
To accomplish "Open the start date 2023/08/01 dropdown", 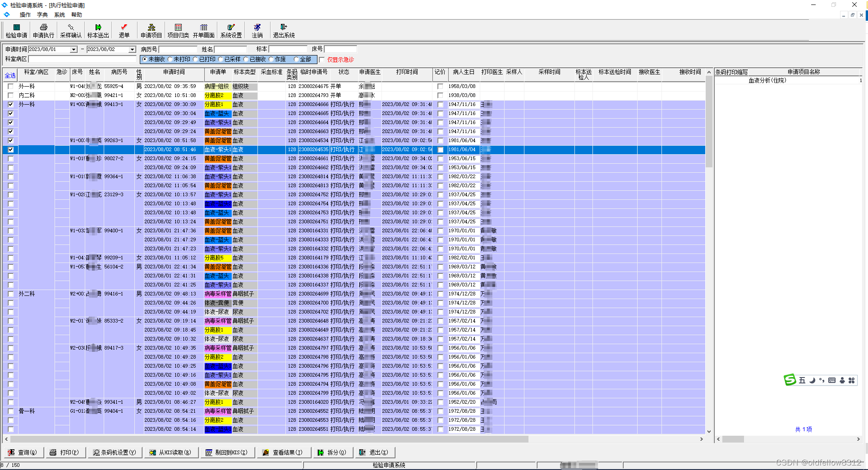I will 73,50.
